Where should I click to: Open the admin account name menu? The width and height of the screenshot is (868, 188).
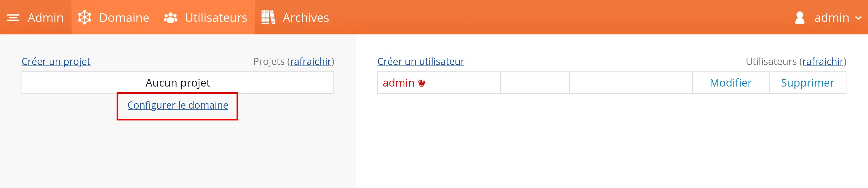[x=832, y=17]
